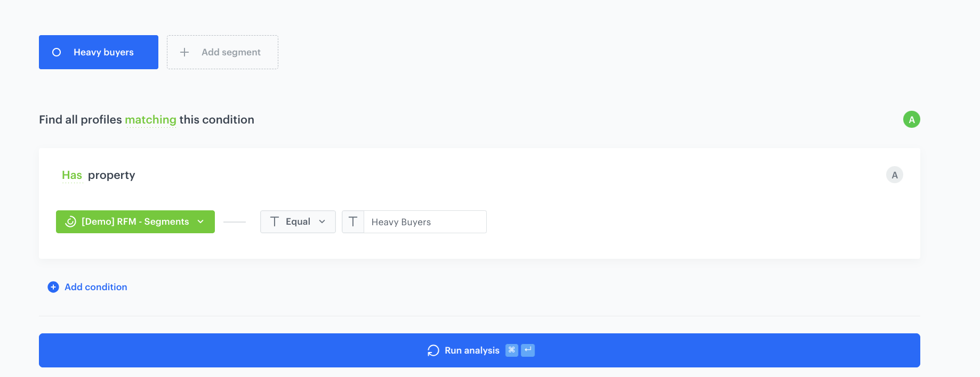Click Add condition link

(96, 287)
